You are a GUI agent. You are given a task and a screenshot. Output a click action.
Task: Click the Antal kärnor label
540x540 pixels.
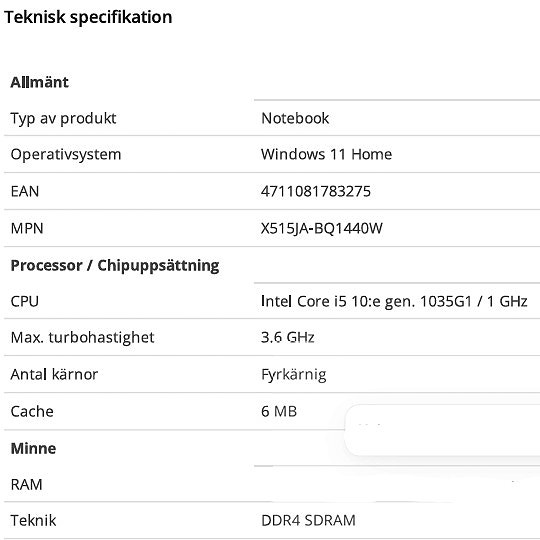(x=54, y=374)
